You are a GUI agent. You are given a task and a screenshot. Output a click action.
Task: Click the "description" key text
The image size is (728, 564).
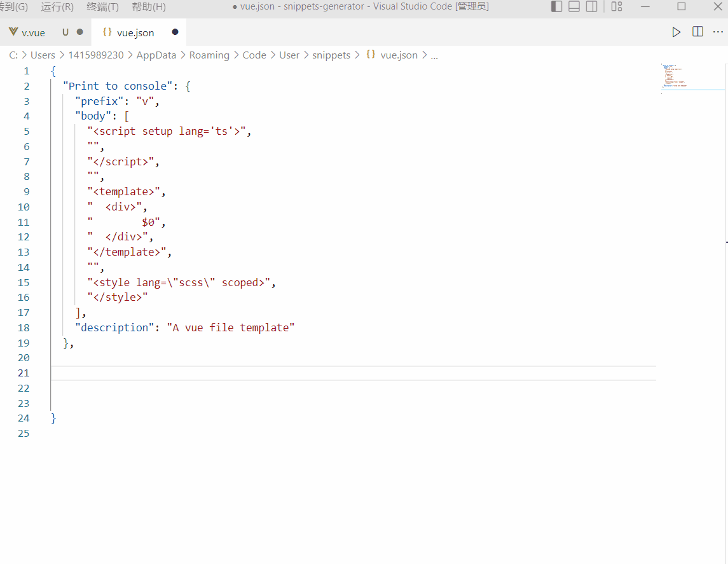click(x=114, y=327)
